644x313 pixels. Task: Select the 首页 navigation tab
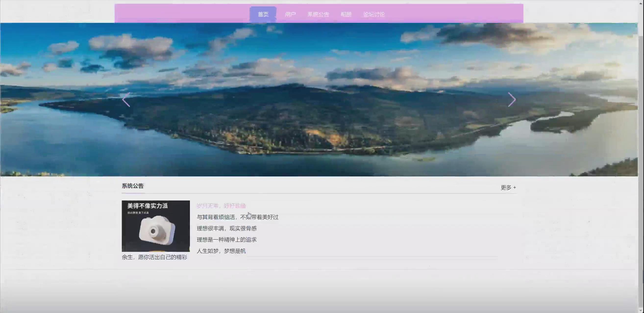click(263, 14)
